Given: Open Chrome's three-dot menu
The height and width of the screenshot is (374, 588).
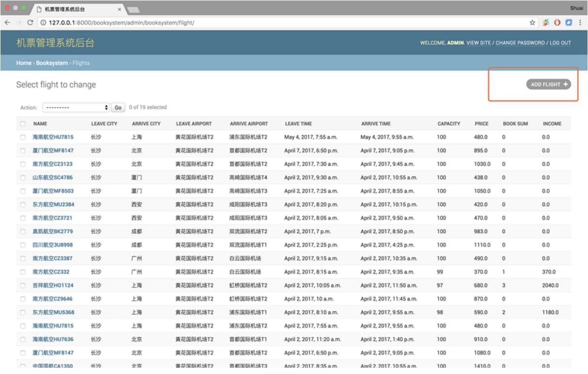Looking at the screenshot, I should 580,23.
